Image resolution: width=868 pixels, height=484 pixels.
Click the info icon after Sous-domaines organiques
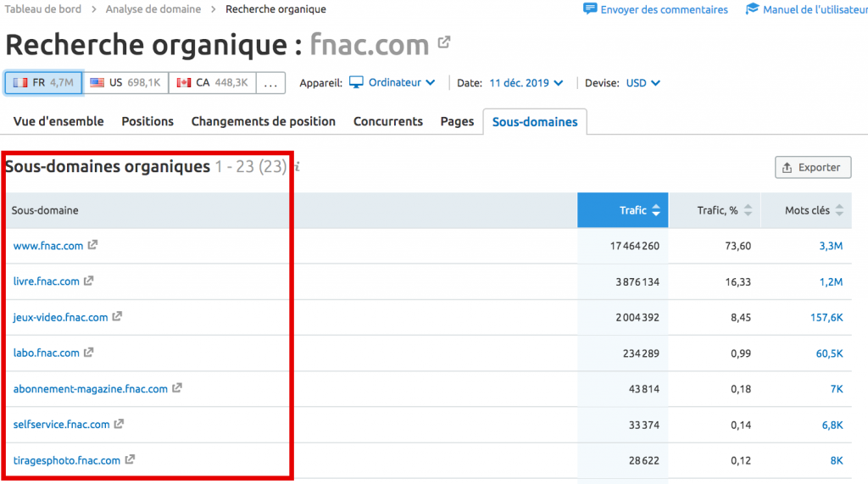click(x=297, y=167)
